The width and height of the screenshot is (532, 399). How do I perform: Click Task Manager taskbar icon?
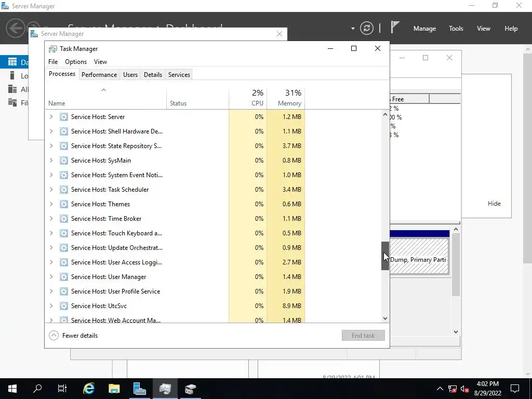pos(165,389)
